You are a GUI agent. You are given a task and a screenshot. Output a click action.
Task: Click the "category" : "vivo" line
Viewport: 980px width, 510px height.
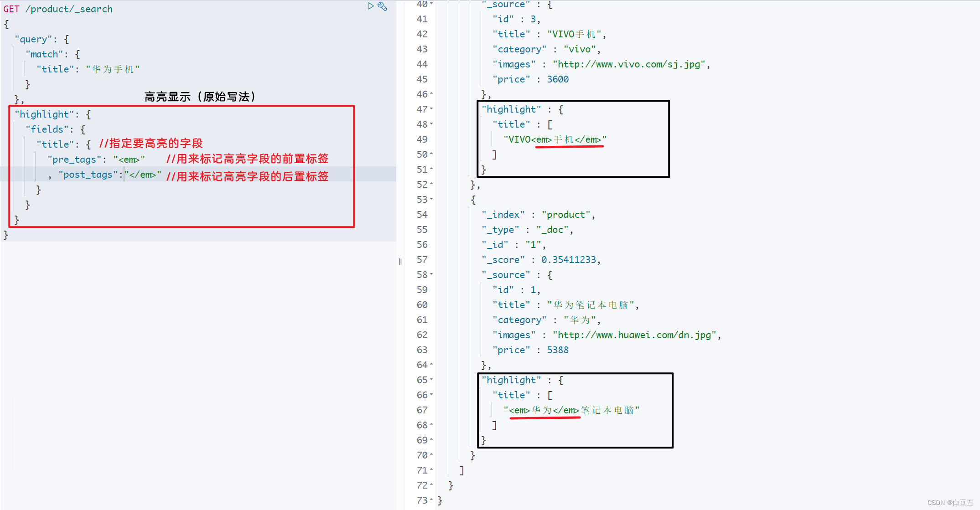tap(547, 49)
